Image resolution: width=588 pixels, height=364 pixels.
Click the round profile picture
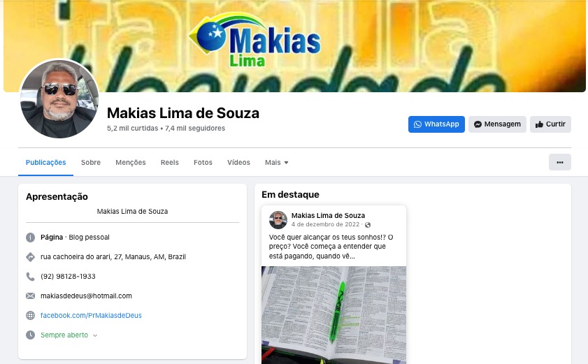pyautogui.click(x=59, y=99)
